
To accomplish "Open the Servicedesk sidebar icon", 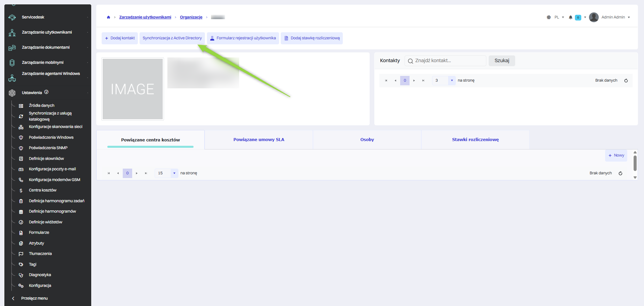I will point(12,17).
